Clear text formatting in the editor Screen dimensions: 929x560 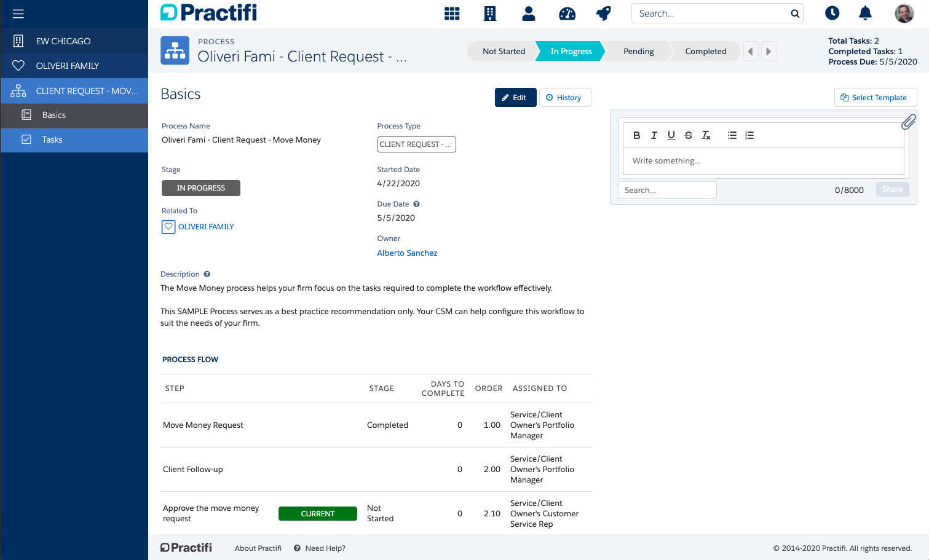tap(706, 135)
